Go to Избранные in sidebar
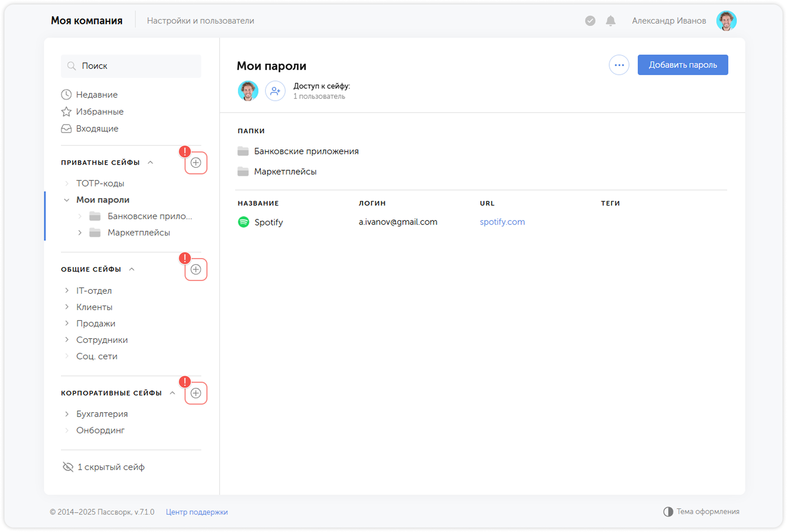Image resolution: width=787 pixels, height=532 pixels. [x=100, y=111]
